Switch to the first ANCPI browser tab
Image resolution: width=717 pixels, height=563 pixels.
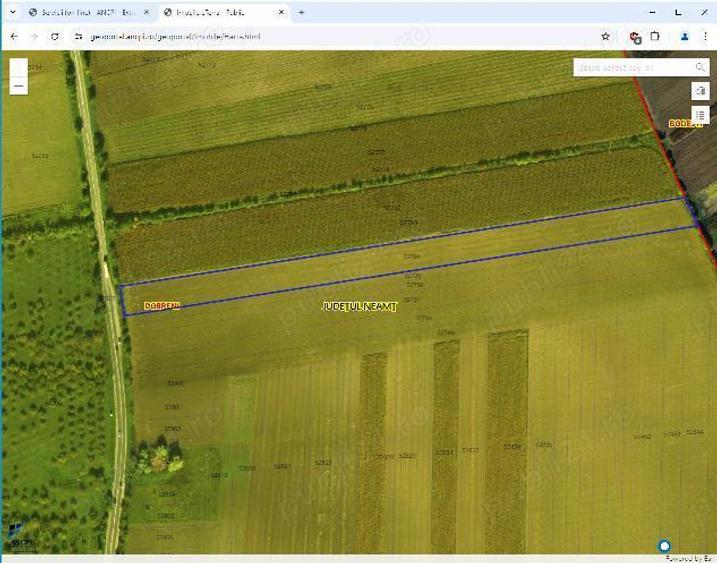click(85, 12)
